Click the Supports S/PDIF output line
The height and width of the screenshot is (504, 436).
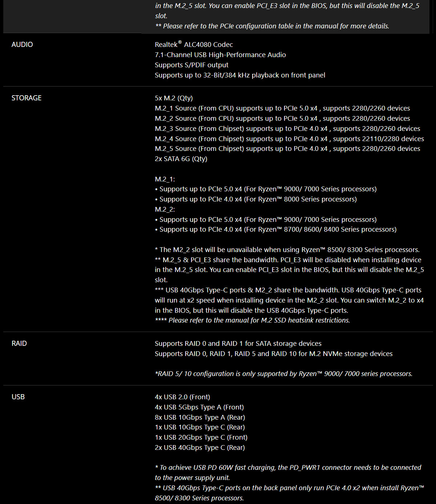click(x=191, y=65)
